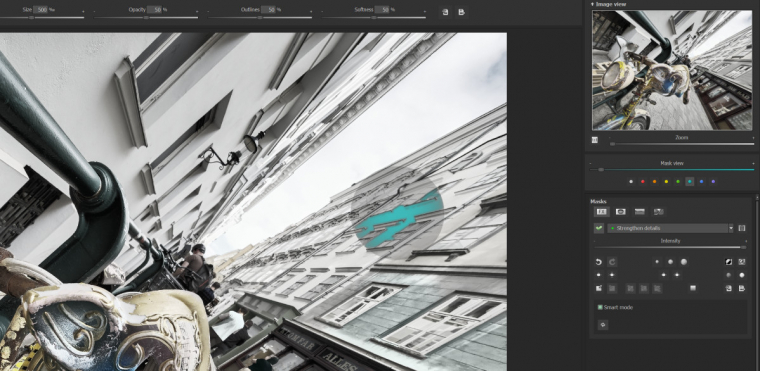Select the smallest brush dot preset
Screen dimensions: 760x371
(657, 262)
